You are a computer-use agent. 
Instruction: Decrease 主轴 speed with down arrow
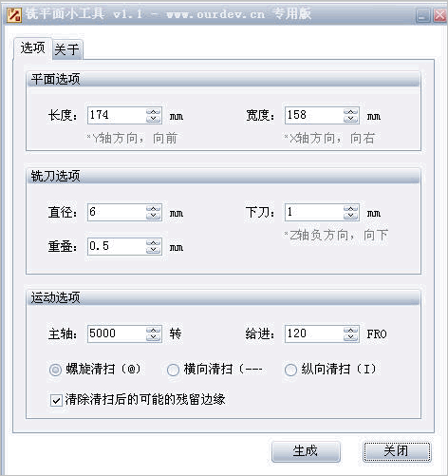tap(154, 337)
